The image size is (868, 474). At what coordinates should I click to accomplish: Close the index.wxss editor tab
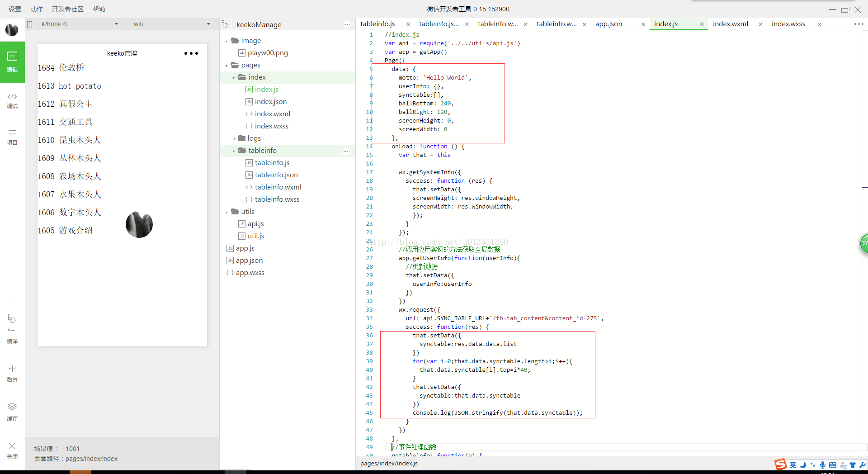(819, 24)
